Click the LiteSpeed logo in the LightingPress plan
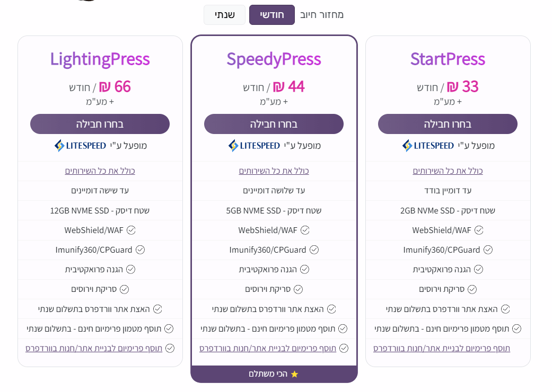The width and height of the screenshot is (552, 392). 80,146
